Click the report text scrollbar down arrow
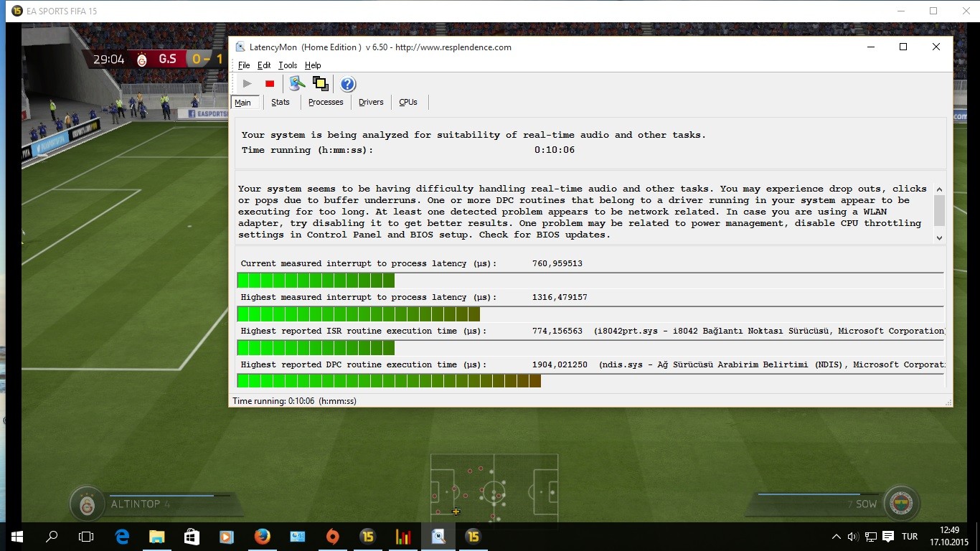980x551 pixels. 939,237
